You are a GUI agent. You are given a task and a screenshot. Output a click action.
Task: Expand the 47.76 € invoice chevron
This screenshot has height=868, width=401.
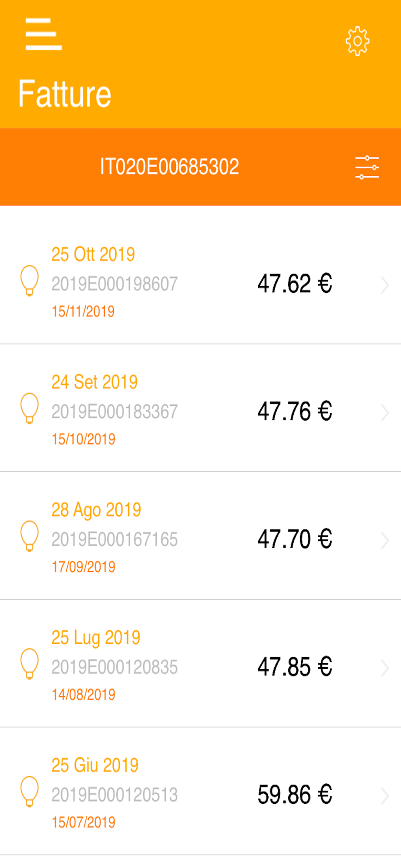(385, 412)
